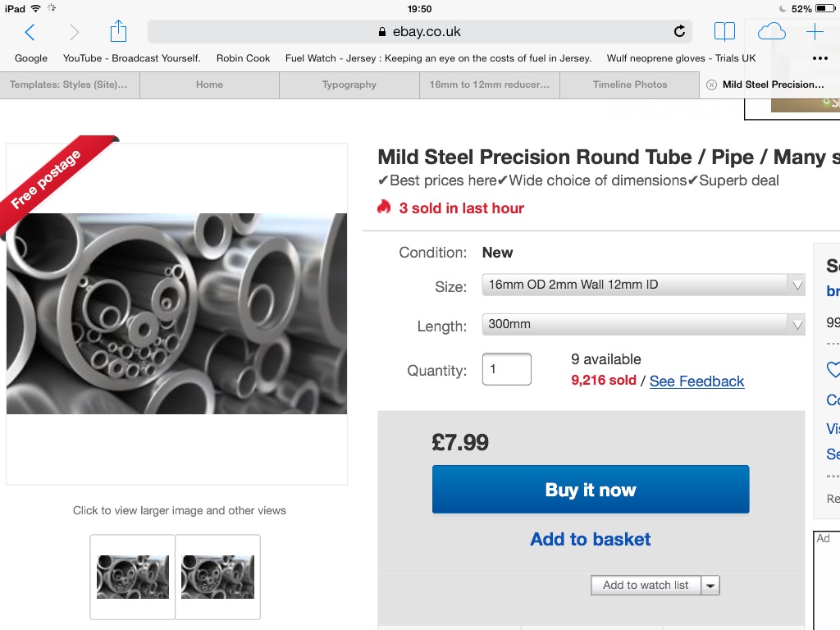
Task: Tap the Safari forward arrow
Action: [x=75, y=32]
